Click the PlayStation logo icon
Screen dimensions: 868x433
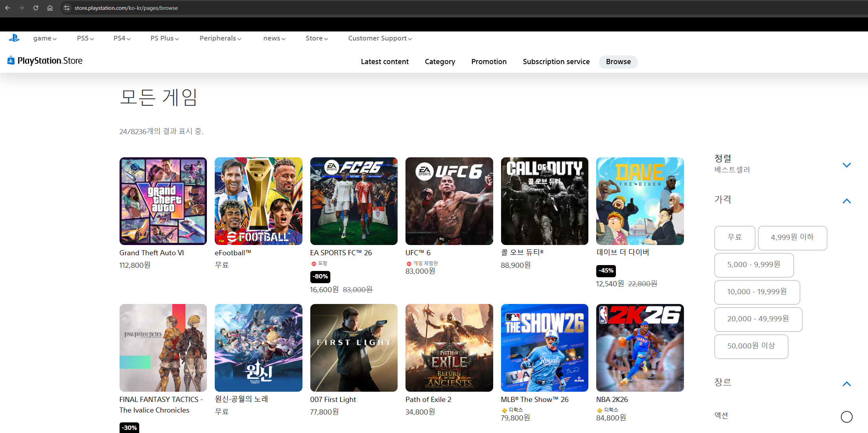14,38
